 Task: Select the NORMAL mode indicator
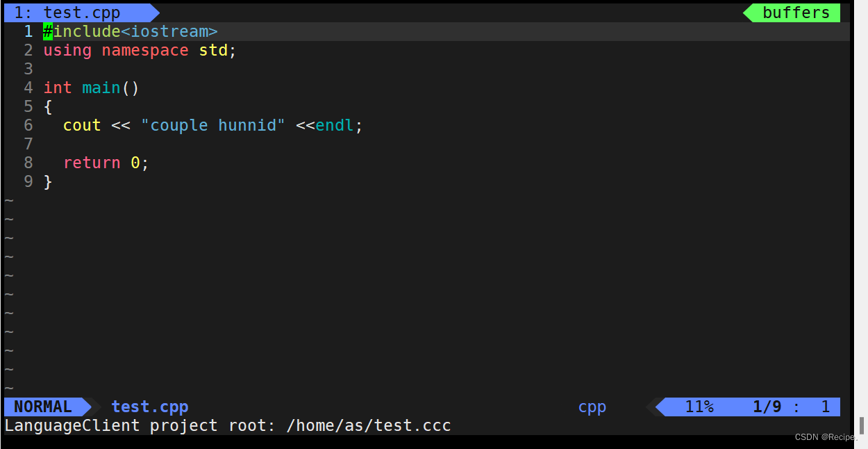42,407
